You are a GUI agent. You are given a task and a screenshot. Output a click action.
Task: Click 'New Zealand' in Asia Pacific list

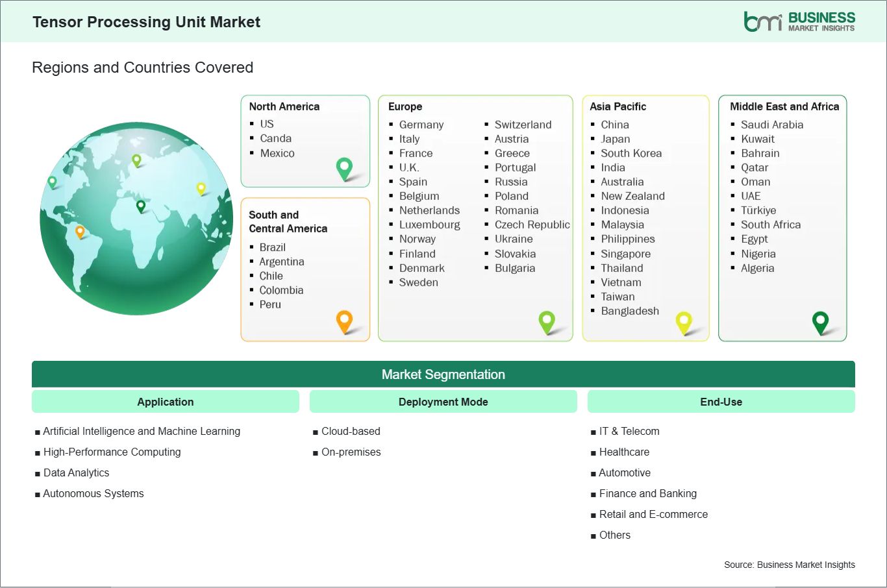click(633, 196)
